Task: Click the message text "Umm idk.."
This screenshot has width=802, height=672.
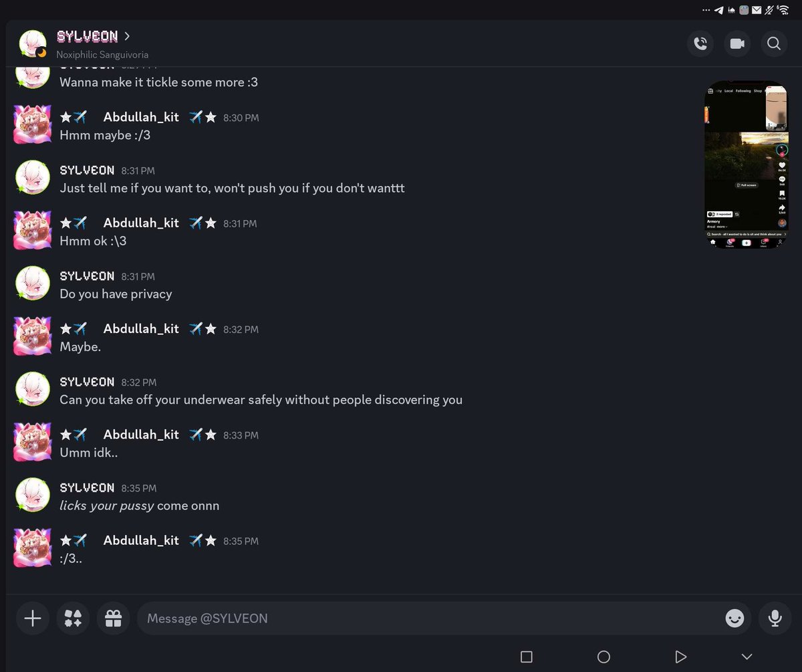Action: 88,453
